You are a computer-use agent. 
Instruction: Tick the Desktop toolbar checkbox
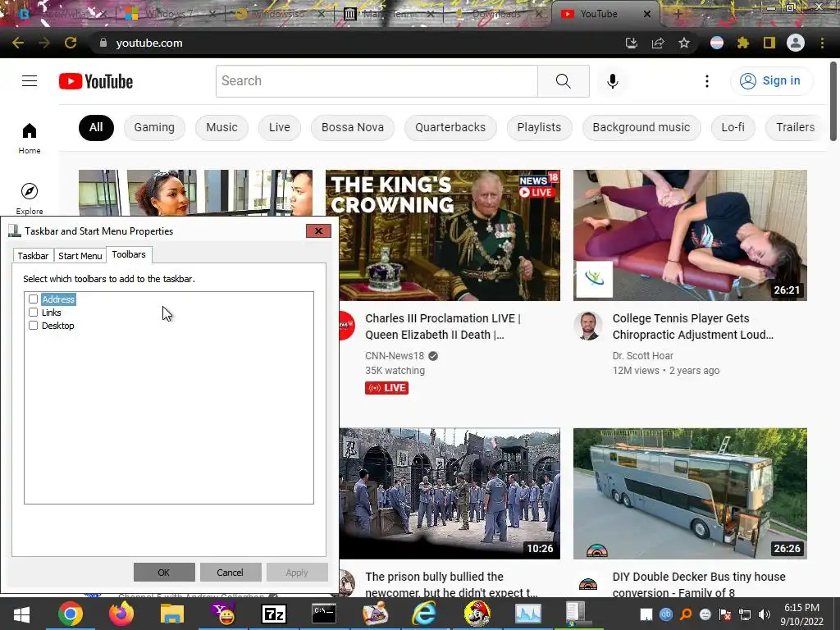[x=33, y=325]
